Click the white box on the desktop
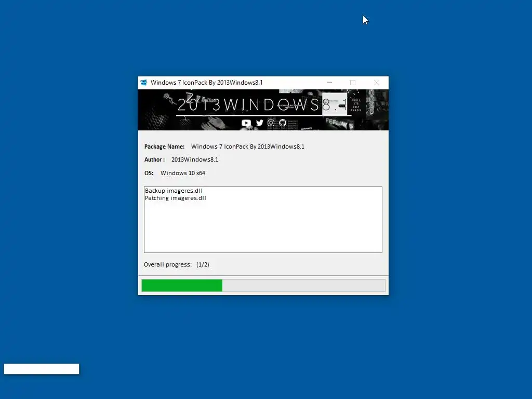532x399 pixels. click(x=42, y=369)
